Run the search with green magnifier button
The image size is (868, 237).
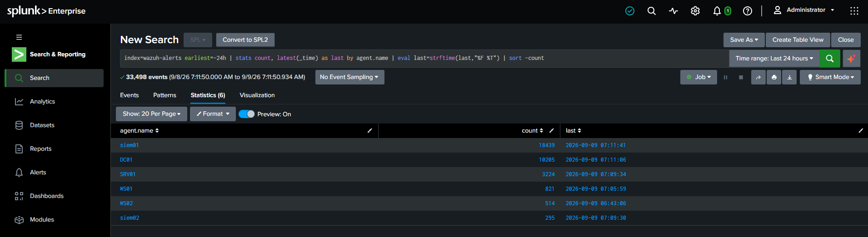pyautogui.click(x=829, y=58)
